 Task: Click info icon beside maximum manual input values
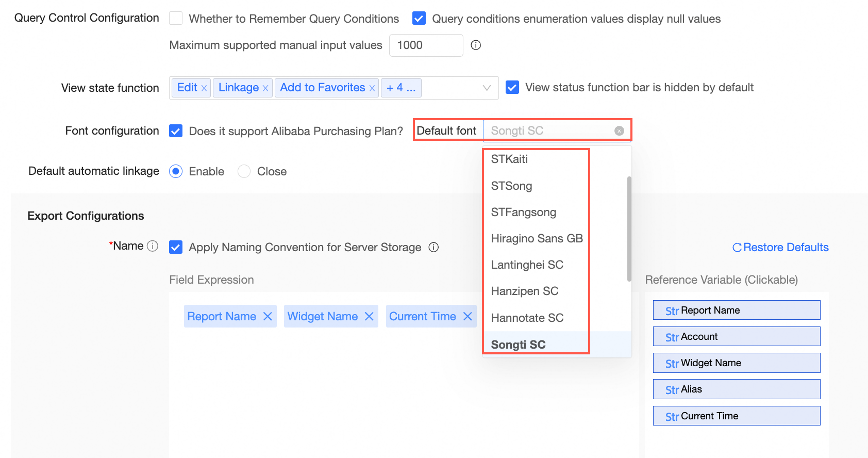pos(476,45)
